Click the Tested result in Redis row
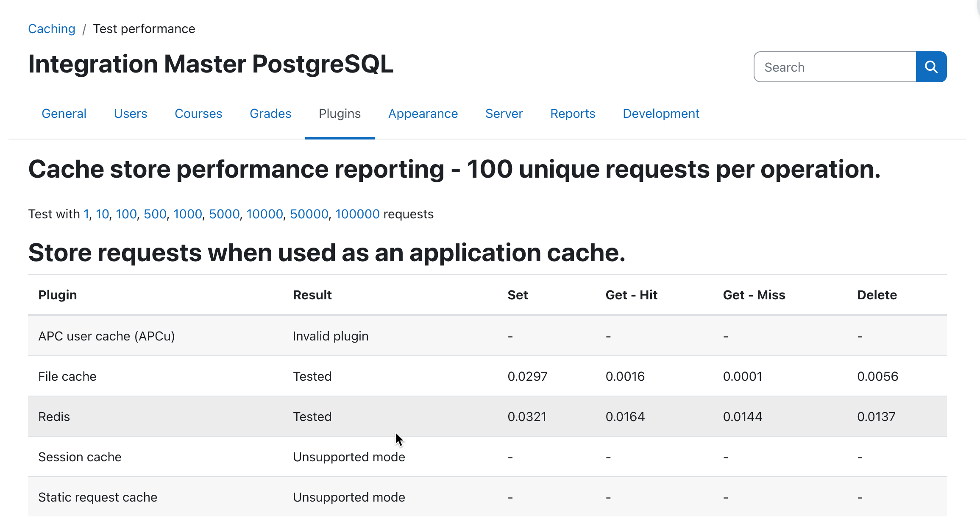 tap(312, 417)
